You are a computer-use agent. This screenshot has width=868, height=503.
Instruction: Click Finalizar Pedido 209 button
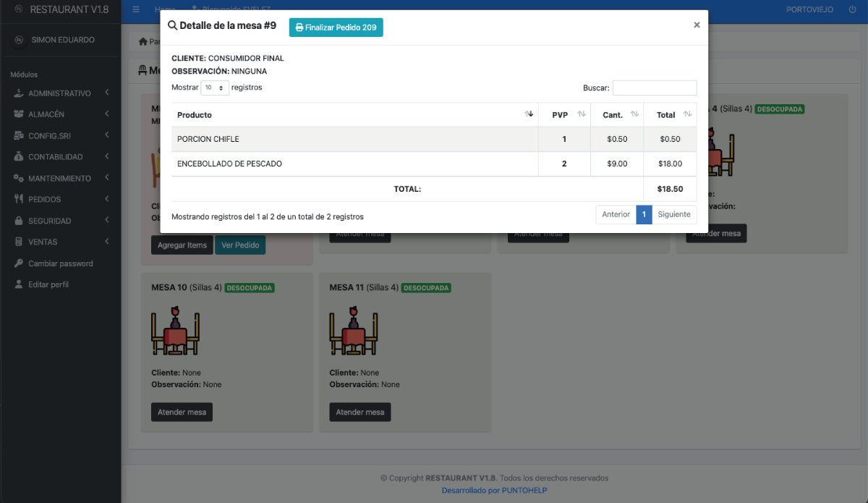[x=336, y=28]
